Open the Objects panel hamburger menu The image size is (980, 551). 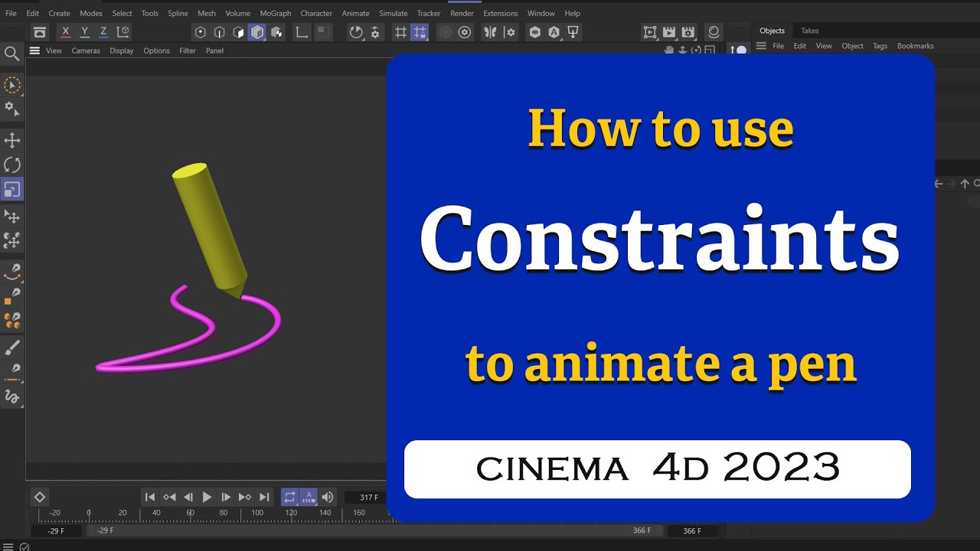tap(761, 46)
